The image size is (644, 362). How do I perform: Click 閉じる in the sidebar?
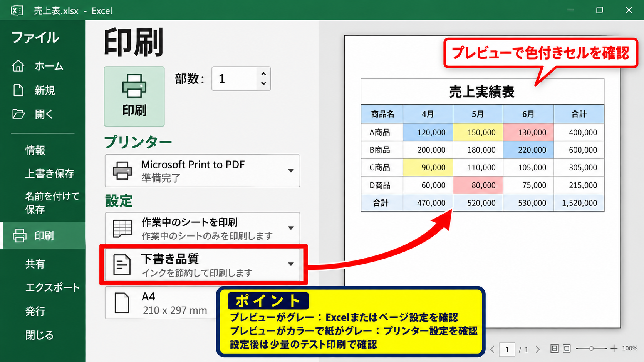[39, 335]
